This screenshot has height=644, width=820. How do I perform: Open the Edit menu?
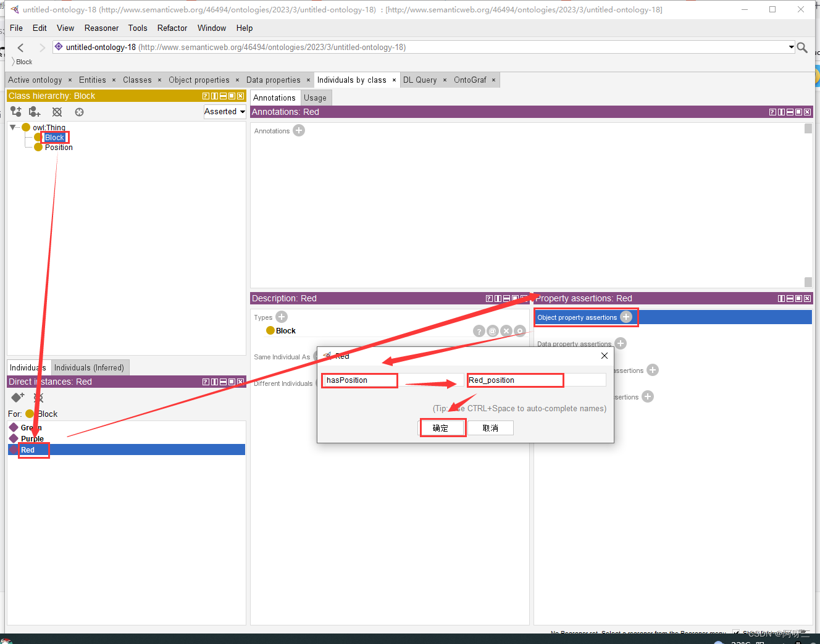tap(40, 28)
